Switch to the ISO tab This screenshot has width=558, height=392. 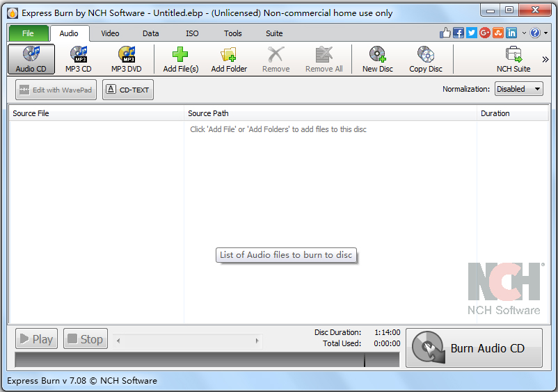[192, 33]
